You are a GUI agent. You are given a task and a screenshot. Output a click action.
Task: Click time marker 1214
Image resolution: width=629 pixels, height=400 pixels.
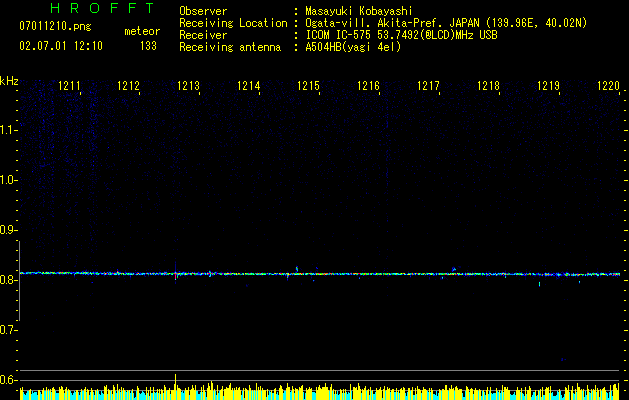tap(248, 86)
